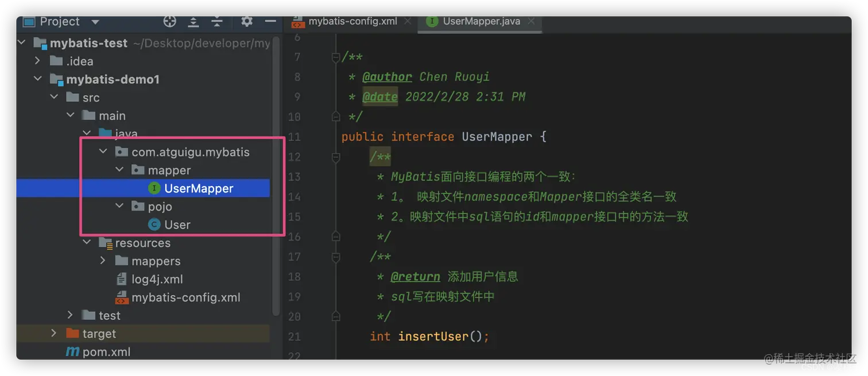Collapse the com.atguigu.mybatis package
This screenshot has width=868, height=376.
coord(103,152)
